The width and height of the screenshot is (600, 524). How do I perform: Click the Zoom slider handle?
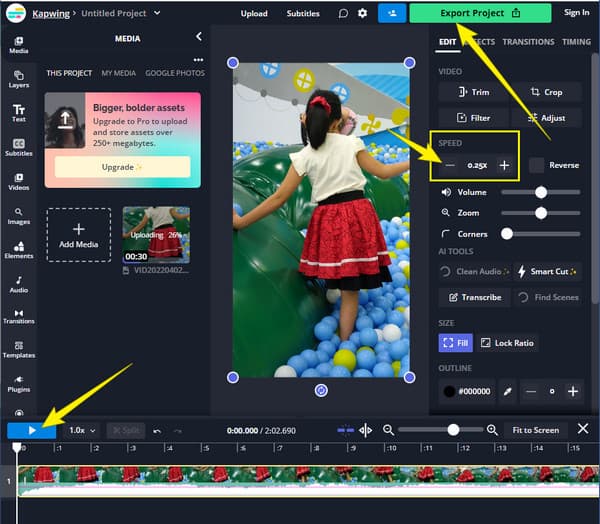(541, 213)
